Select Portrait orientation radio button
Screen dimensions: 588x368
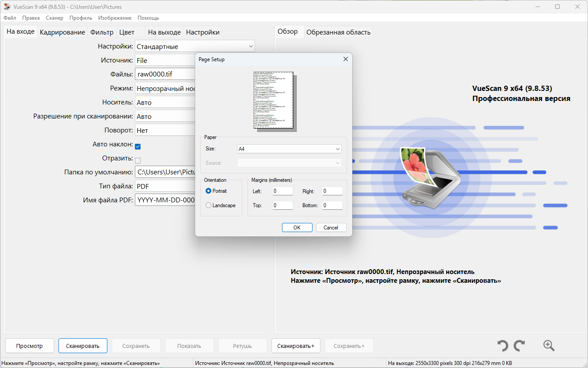[209, 191]
